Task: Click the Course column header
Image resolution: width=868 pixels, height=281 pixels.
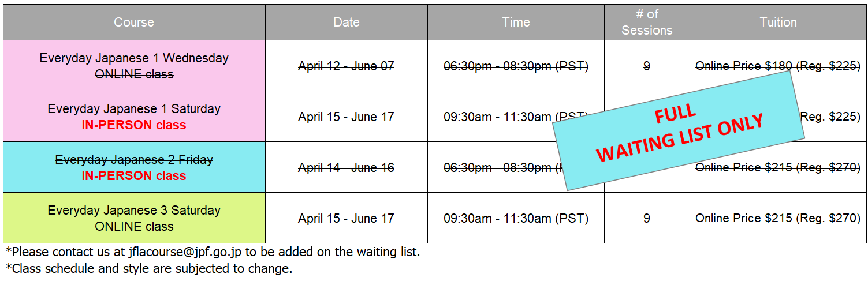Action: coord(134,23)
